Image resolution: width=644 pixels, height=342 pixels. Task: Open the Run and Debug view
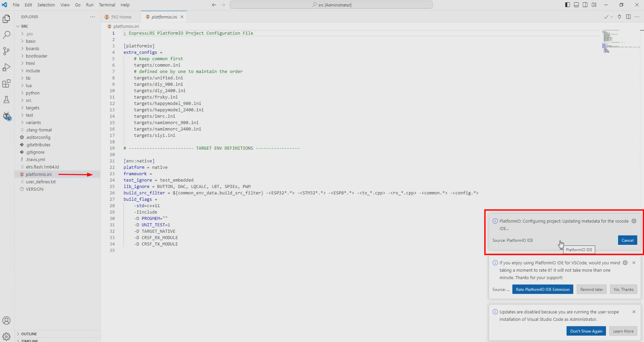pyautogui.click(x=6, y=67)
